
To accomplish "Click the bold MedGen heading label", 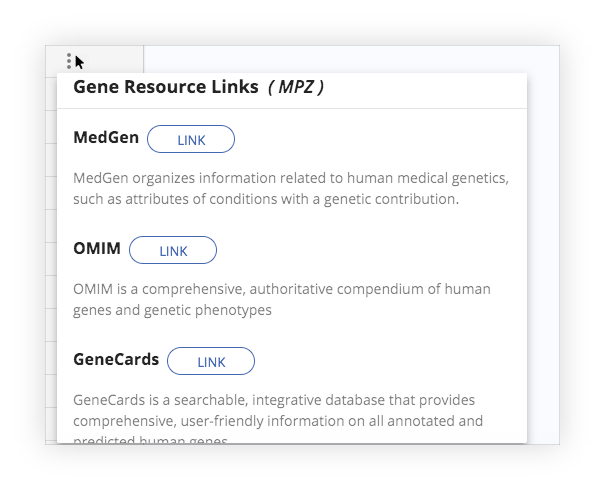I will click(x=106, y=137).
